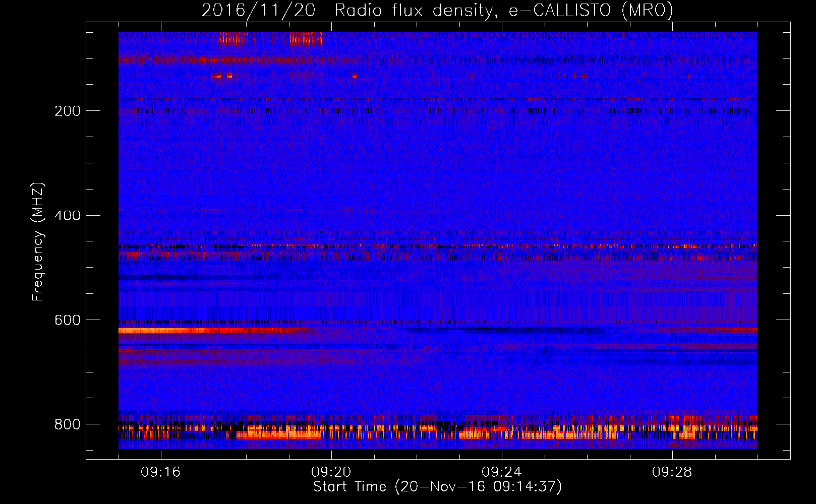Image resolution: width=816 pixels, height=504 pixels.
Task: Click the 09:28 time tick label
Action: tap(672, 472)
